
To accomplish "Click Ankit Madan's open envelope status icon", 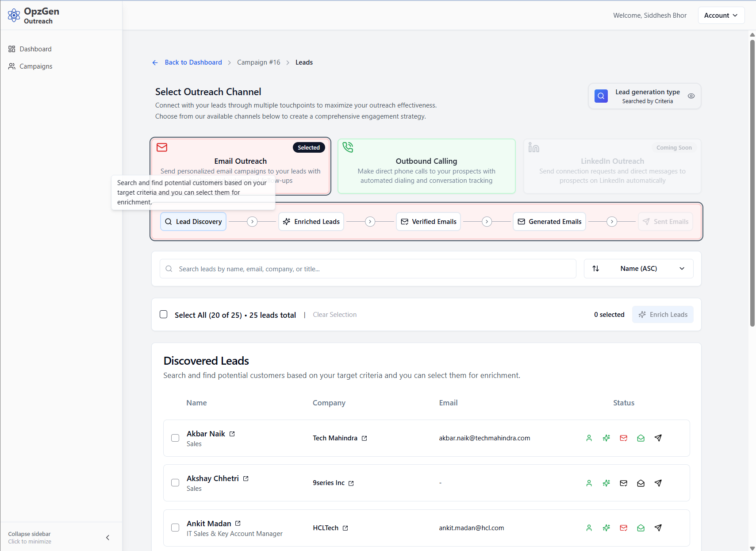I will click(x=641, y=528).
